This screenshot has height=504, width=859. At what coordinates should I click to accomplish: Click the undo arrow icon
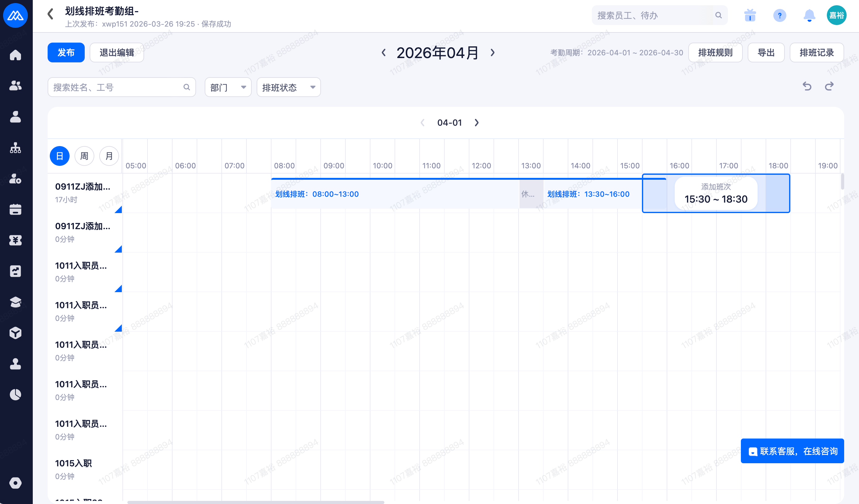tap(806, 86)
